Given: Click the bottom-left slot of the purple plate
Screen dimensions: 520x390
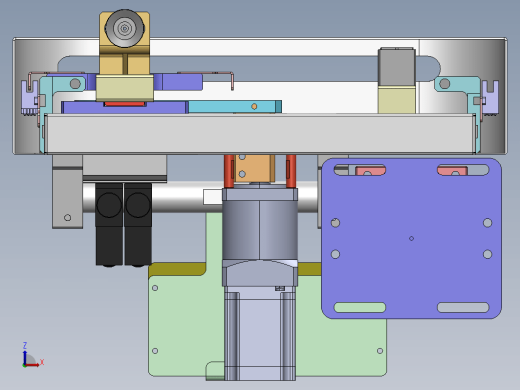Looking at the screenshot, I should coord(360,307).
